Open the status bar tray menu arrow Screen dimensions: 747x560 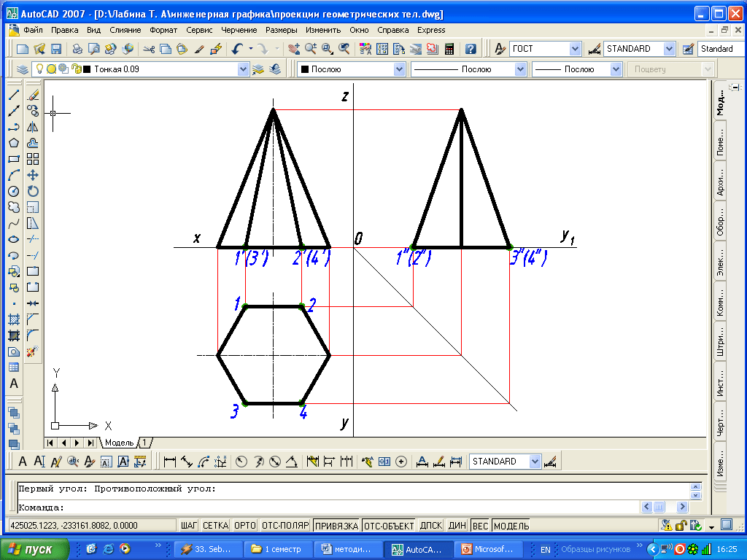click(x=712, y=527)
